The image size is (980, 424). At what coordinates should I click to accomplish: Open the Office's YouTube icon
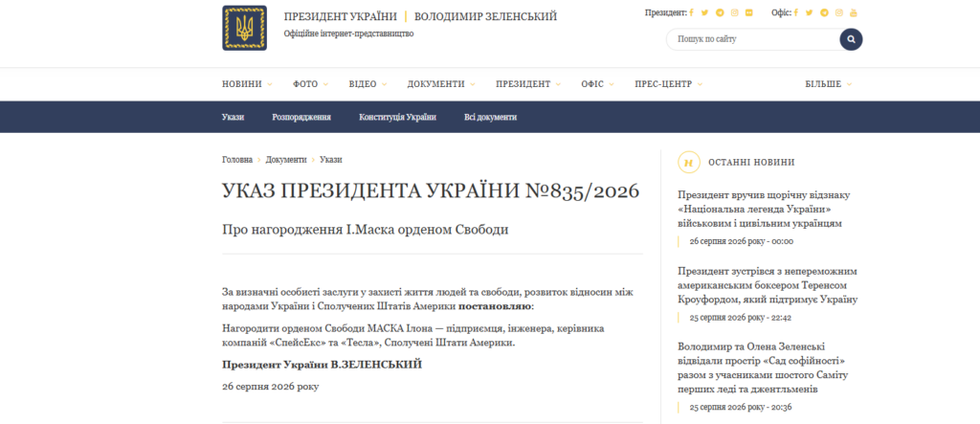(854, 12)
